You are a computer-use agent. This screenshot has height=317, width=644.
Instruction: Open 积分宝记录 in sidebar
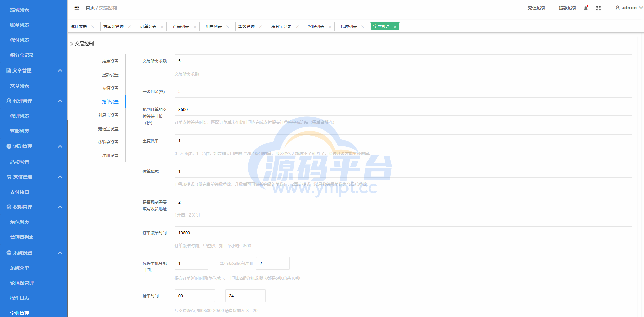[22, 55]
